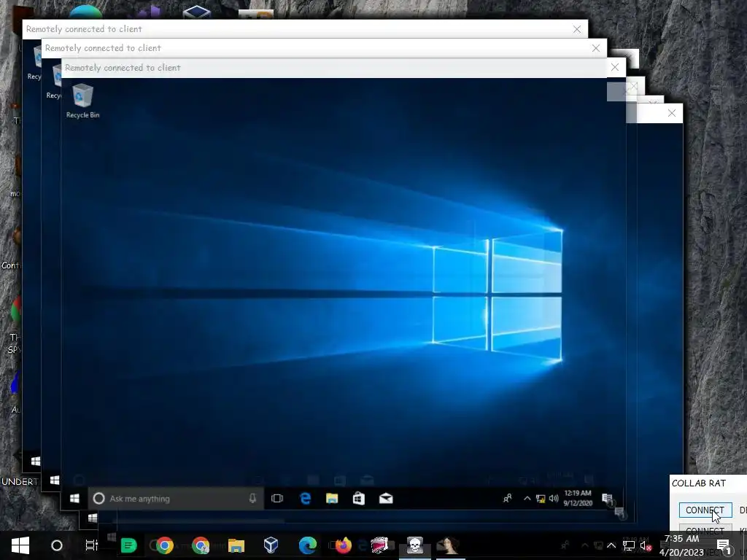Launch Microsoft Edge on the host taskbar
The width and height of the screenshot is (747, 560).
[308, 545]
